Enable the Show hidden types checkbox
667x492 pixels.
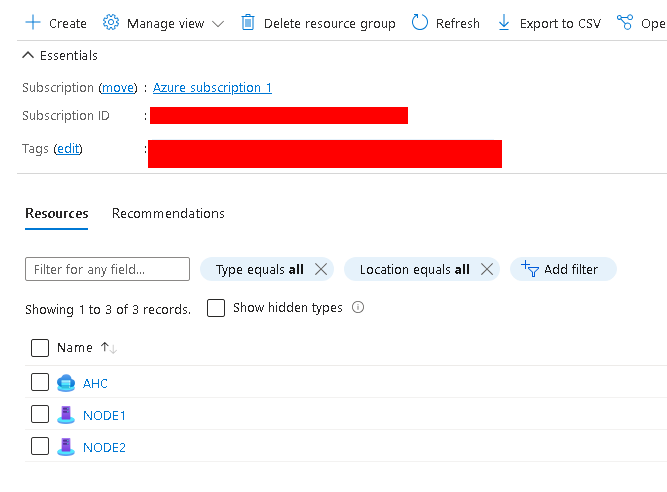216,307
